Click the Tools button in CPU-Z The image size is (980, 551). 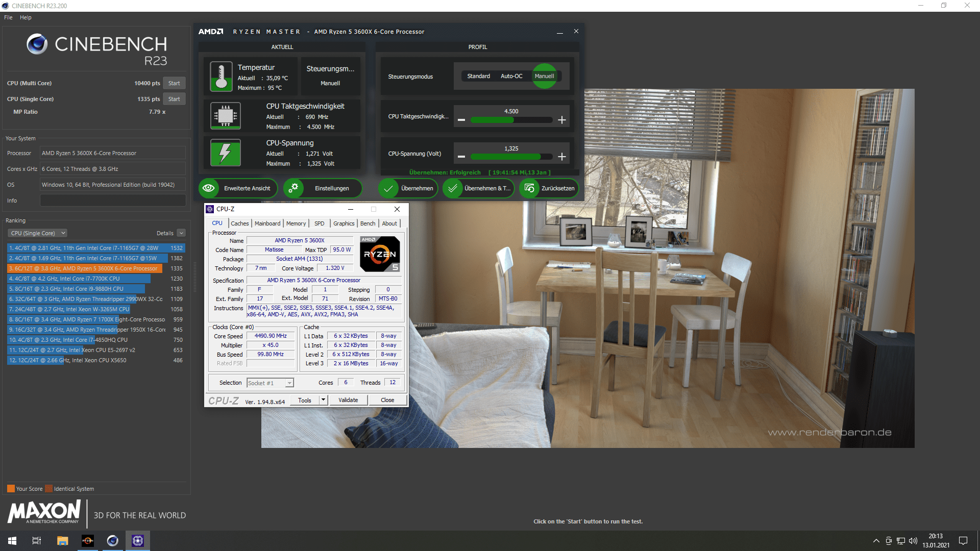click(x=305, y=400)
